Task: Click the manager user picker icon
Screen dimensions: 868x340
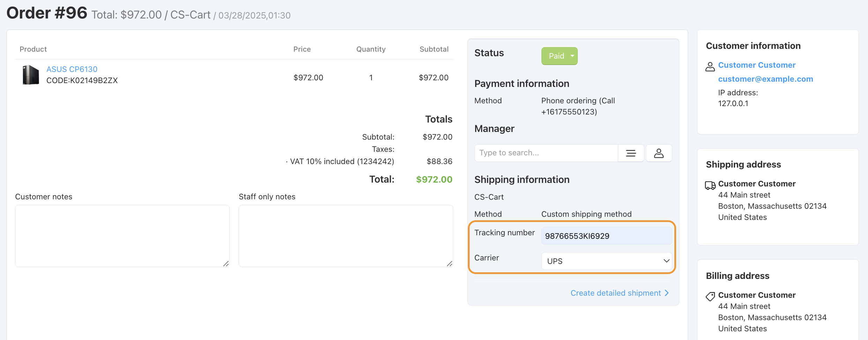Action: point(659,153)
